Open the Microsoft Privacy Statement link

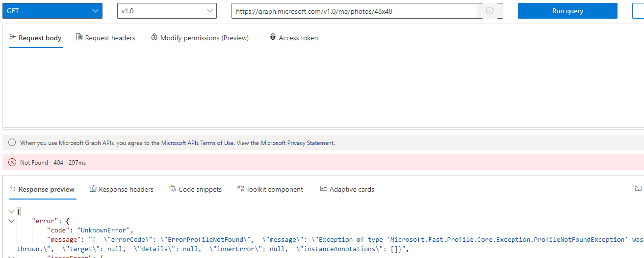coord(297,143)
